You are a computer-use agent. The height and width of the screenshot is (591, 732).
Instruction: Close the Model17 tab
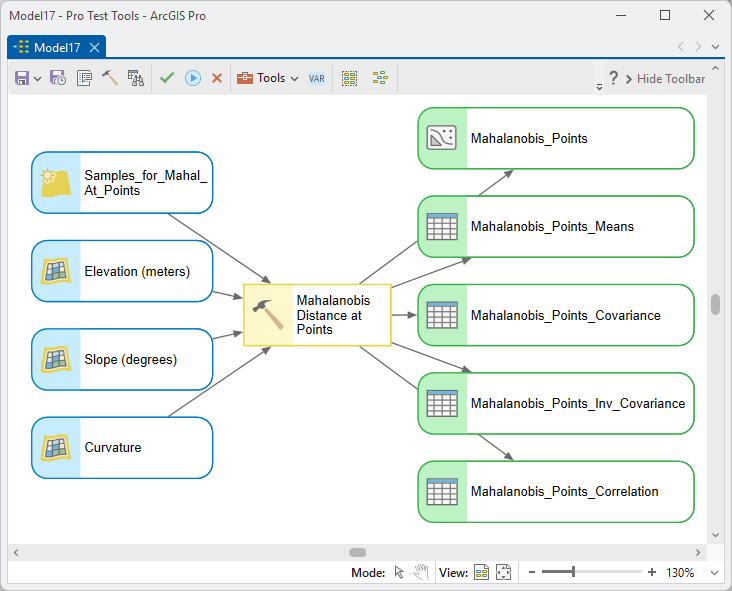click(94, 48)
